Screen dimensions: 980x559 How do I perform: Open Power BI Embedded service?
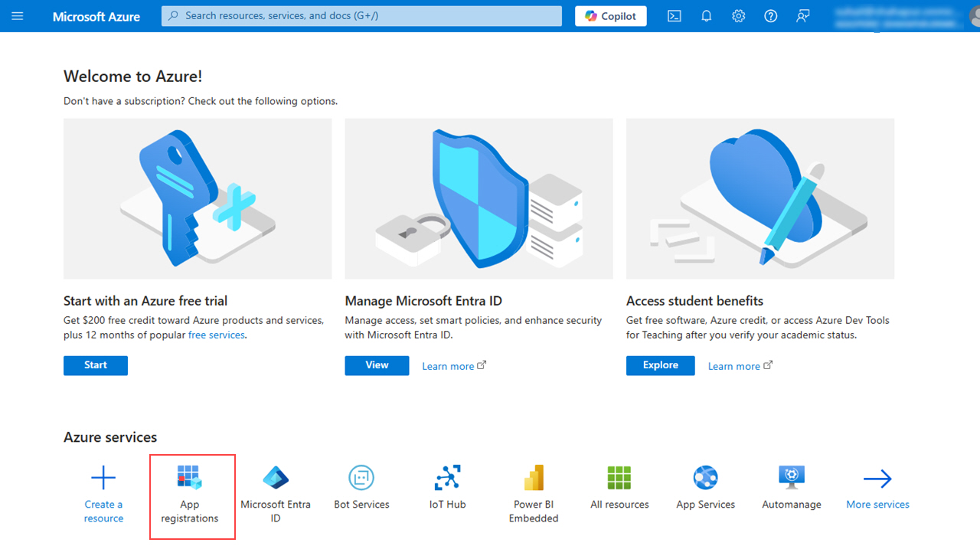pyautogui.click(x=534, y=495)
